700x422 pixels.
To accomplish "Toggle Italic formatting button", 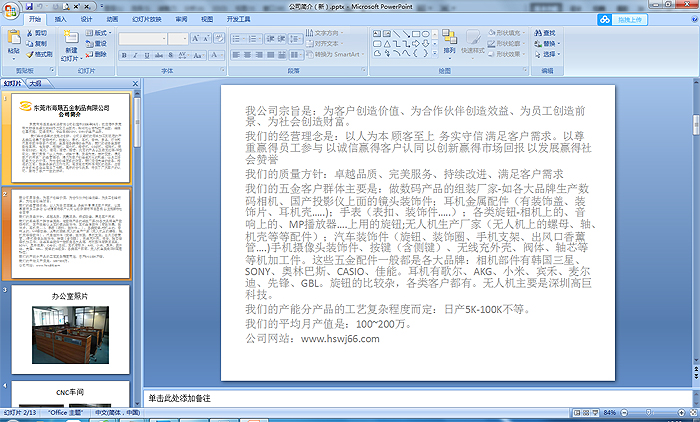I will tap(135, 55).
